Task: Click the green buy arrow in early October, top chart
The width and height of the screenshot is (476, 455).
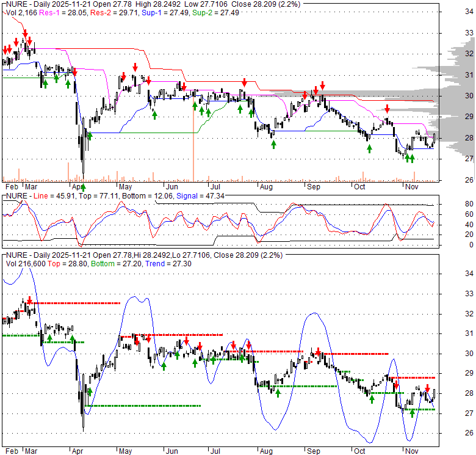Action: click(x=369, y=148)
